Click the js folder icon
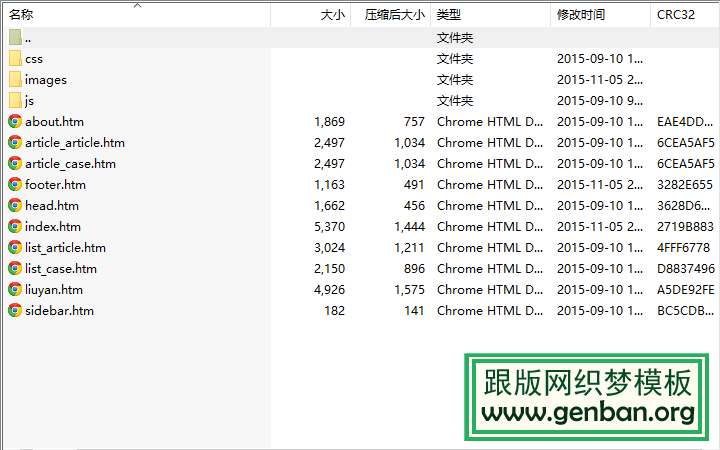This screenshot has height=450, width=720. (x=15, y=100)
